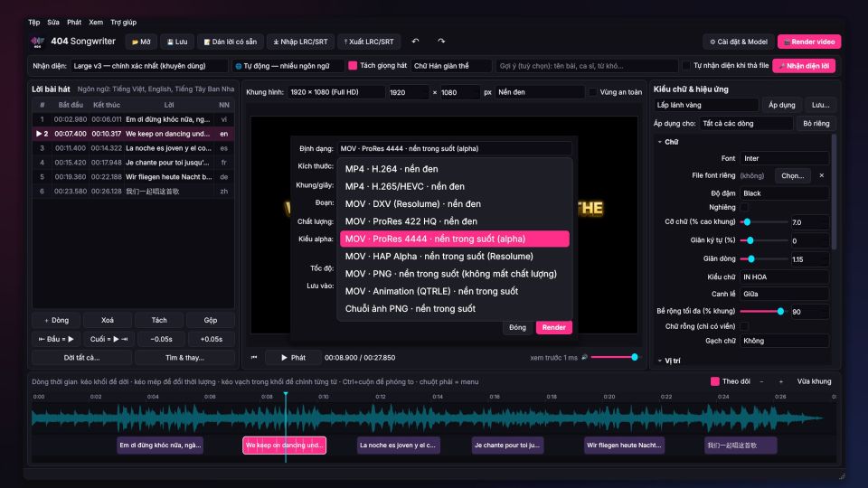Click the Tìm & thay find-replace button
This screenshot has width=868, height=488.
pyautogui.click(x=184, y=358)
